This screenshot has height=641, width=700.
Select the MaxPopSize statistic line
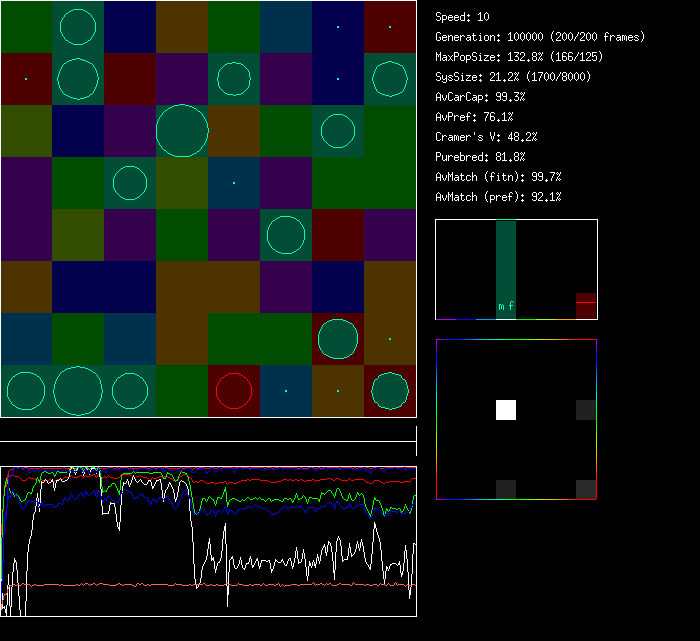pos(518,57)
